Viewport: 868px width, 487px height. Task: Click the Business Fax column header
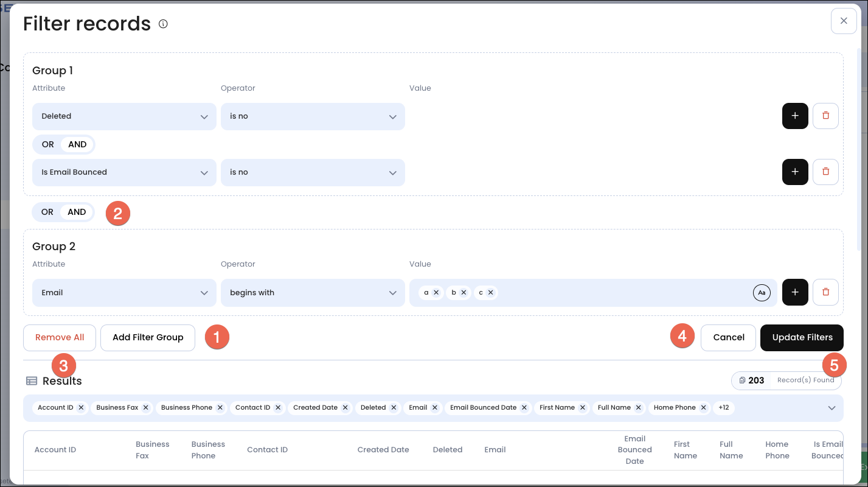pos(153,450)
